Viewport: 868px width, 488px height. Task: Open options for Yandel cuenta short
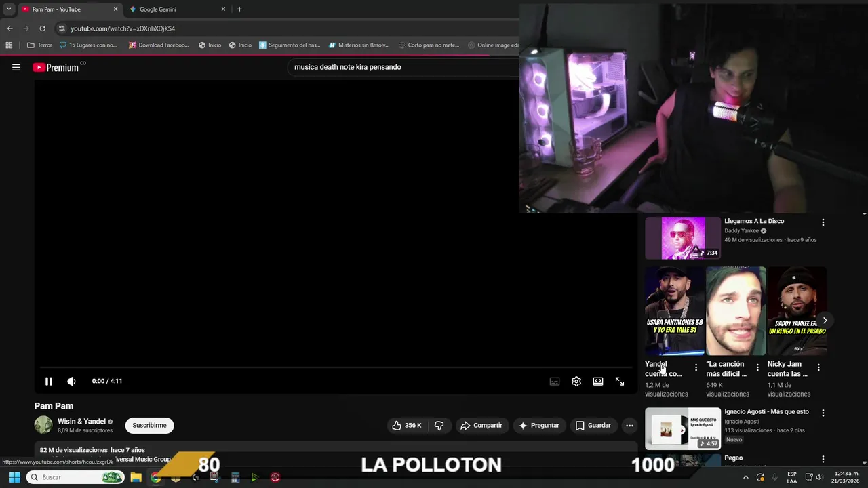(x=696, y=367)
